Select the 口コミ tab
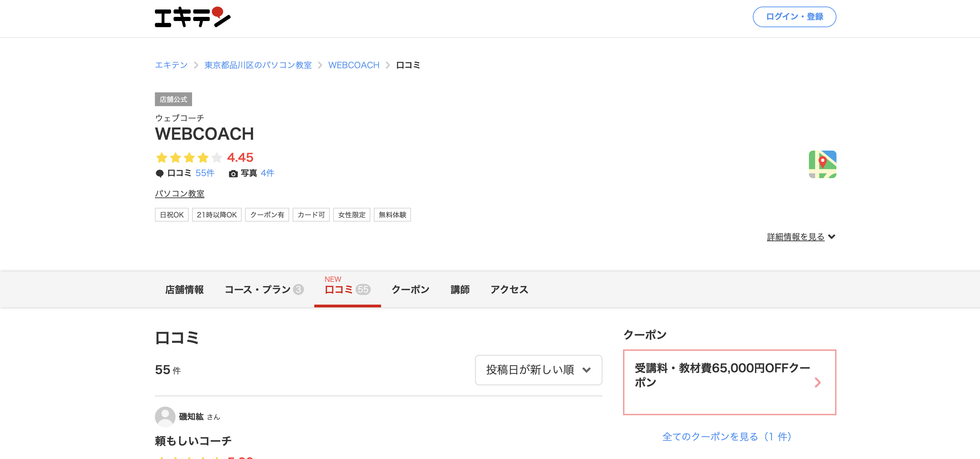The height and width of the screenshot is (459, 980). 347,289
